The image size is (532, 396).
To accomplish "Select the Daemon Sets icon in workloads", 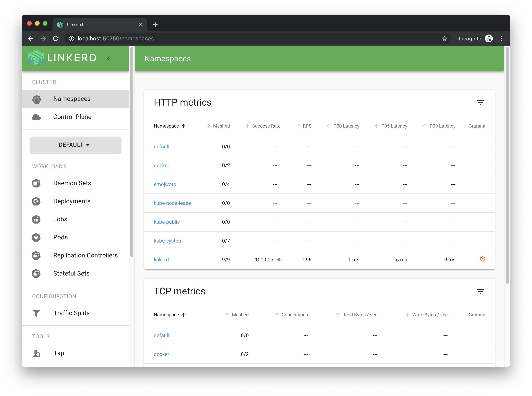I will 36,183.
